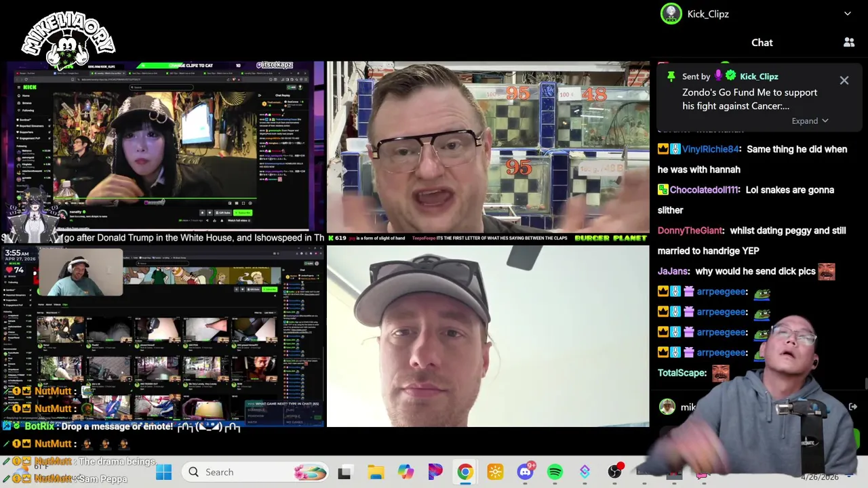
Task: Click the Mike Liaory logo
Action: click(x=68, y=39)
